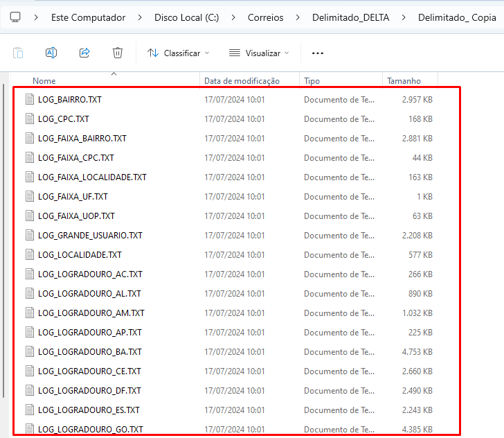This screenshot has height=438, width=504.
Task: Click the file icon of LOG_LOGRADOURO_AP.TXT
Action: (30, 332)
